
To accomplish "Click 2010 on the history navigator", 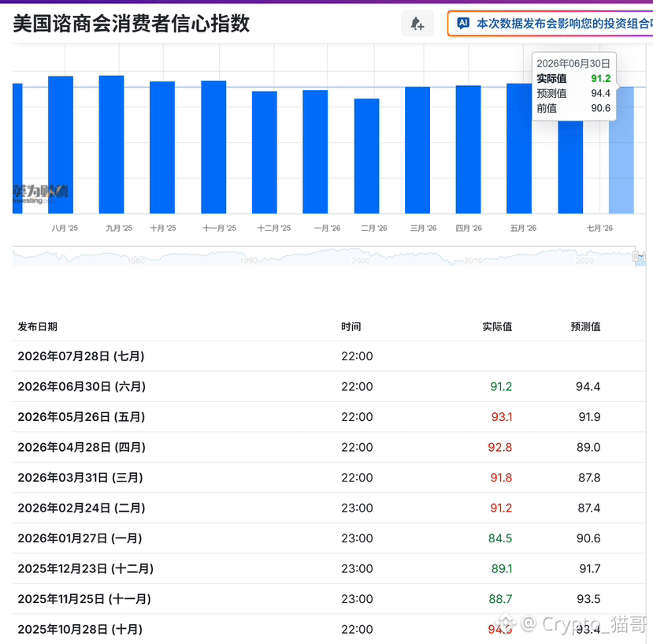I will [473, 261].
